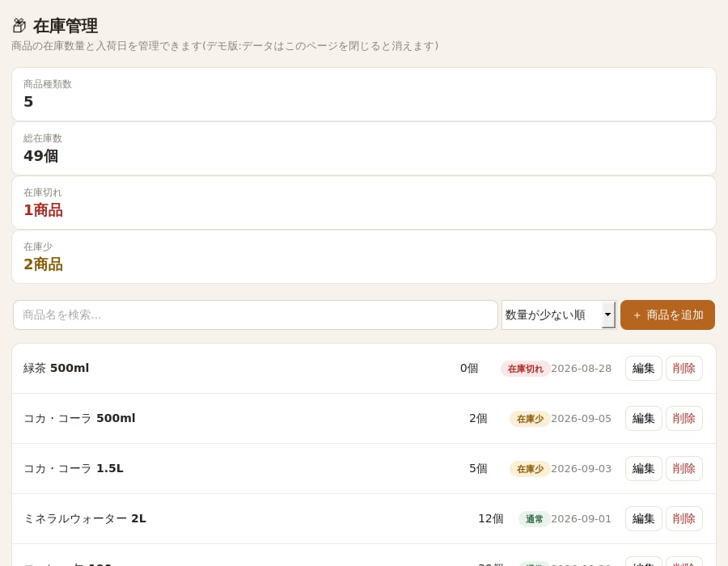Edit the ミネラルウォーター 2L item

tap(644, 518)
